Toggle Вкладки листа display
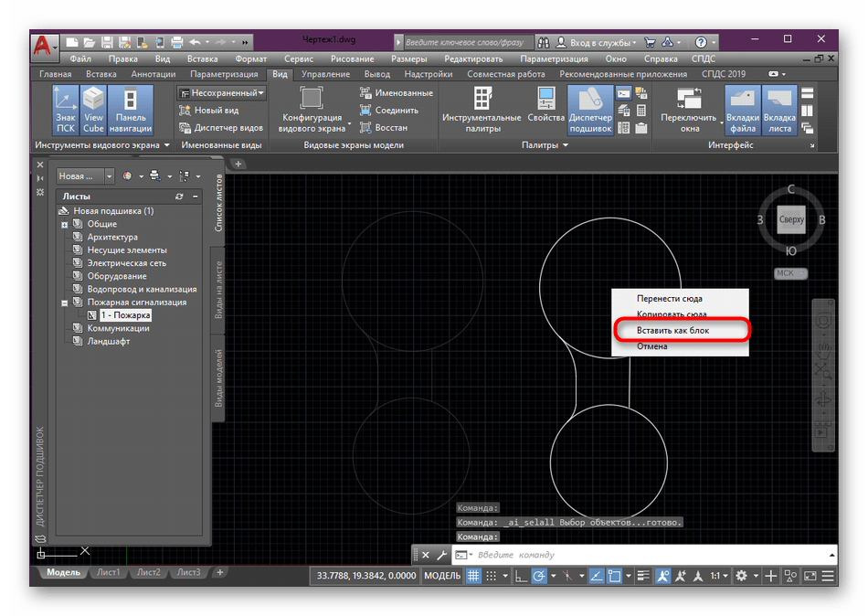This screenshot has width=868, height=616. tap(778, 110)
